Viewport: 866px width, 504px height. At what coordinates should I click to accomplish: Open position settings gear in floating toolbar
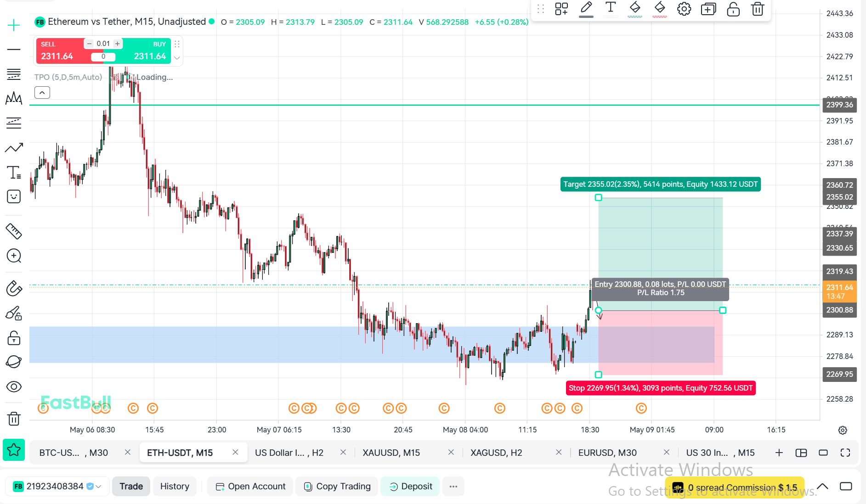(684, 9)
